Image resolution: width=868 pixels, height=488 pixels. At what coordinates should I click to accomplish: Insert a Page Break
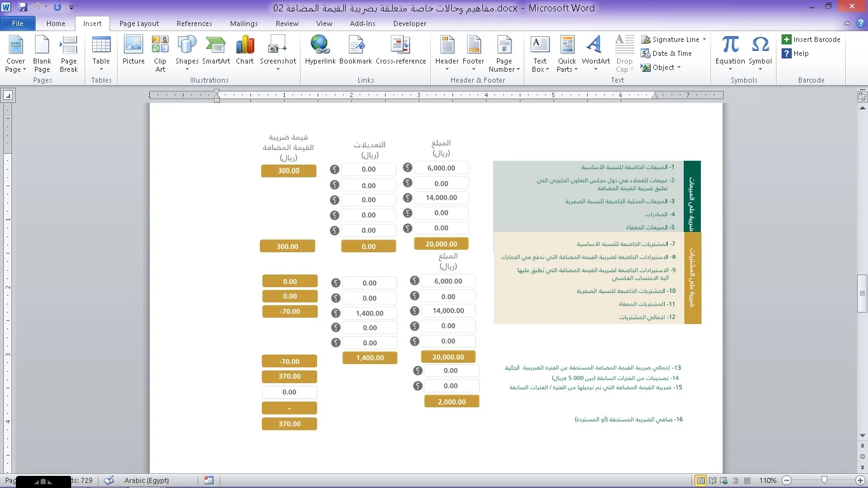pyautogui.click(x=69, y=54)
